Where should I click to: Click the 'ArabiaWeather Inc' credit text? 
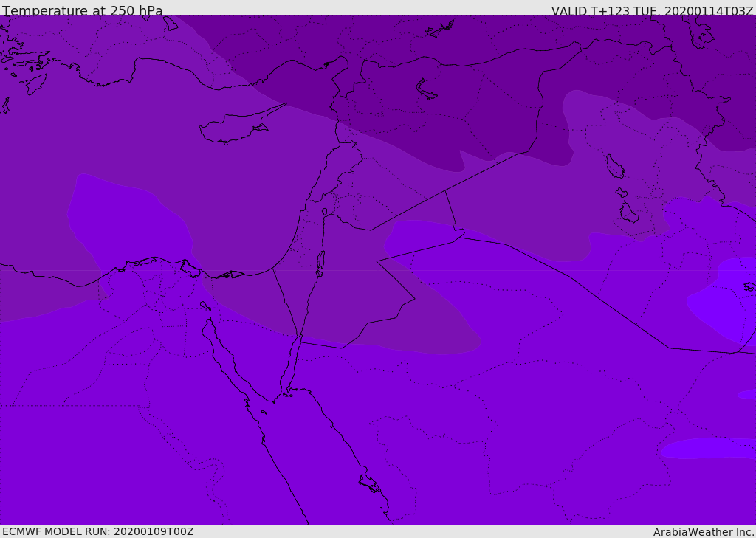(x=704, y=532)
